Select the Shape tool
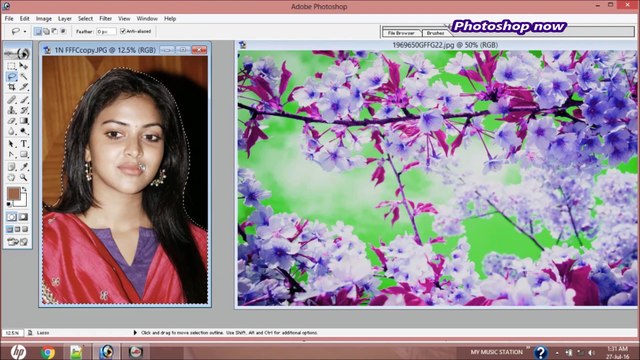The width and height of the screenshot is (640, 360). click(24, 155)
